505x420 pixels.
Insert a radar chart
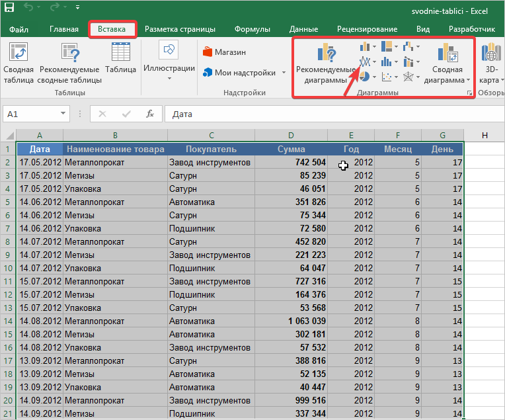pyautogui.click(x=410, y=77)
